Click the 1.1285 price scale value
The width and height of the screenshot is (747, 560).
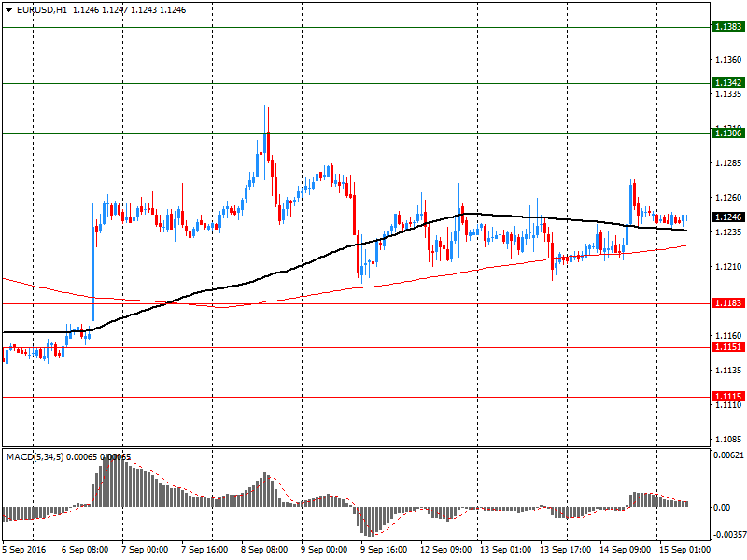[728, 163]
